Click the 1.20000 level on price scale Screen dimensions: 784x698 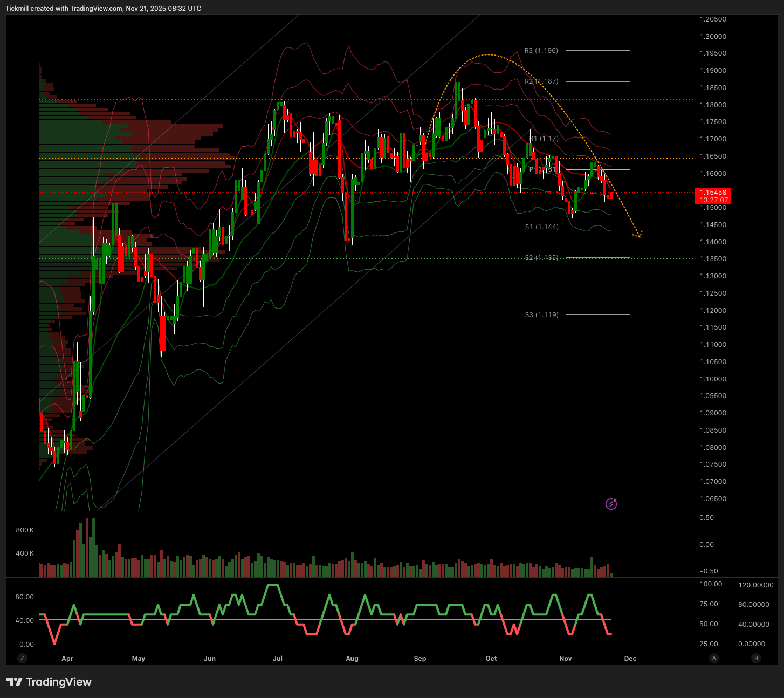pyautogui.click(x=713, y=37)
